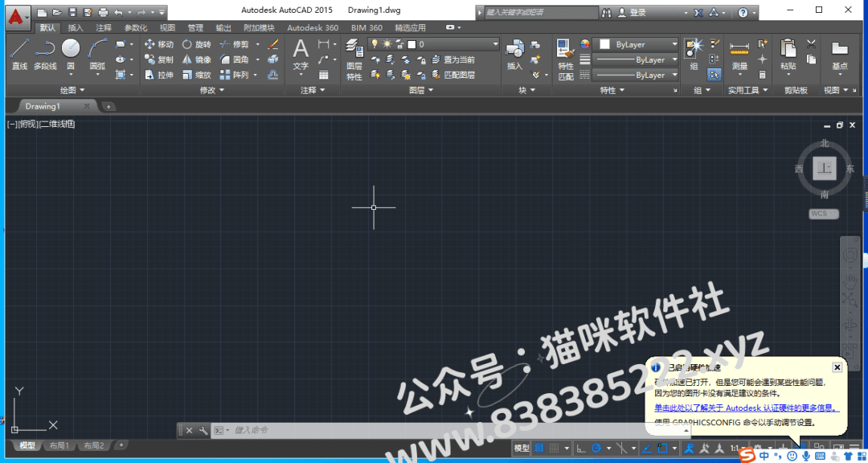Click the 基点 (Base point) icon
Image resolution: width=868 pixels, height=463 pixels.
coord(840,55)
